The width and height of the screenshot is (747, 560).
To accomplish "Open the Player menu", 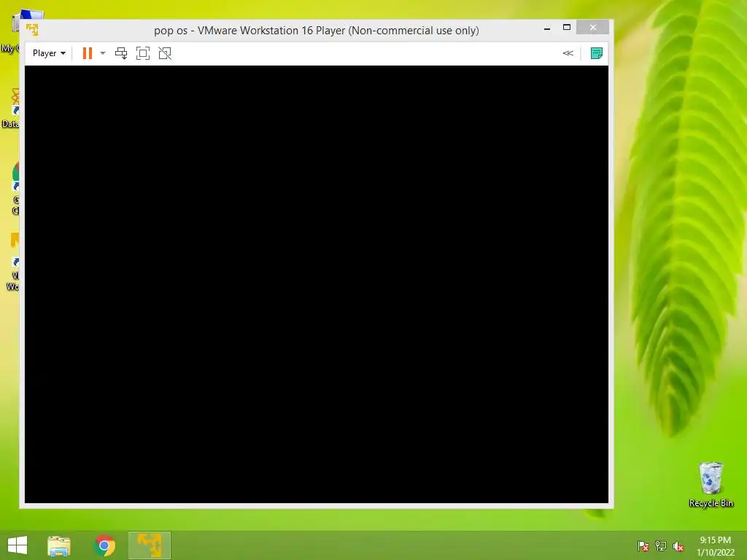I will [x=49, y=53].
